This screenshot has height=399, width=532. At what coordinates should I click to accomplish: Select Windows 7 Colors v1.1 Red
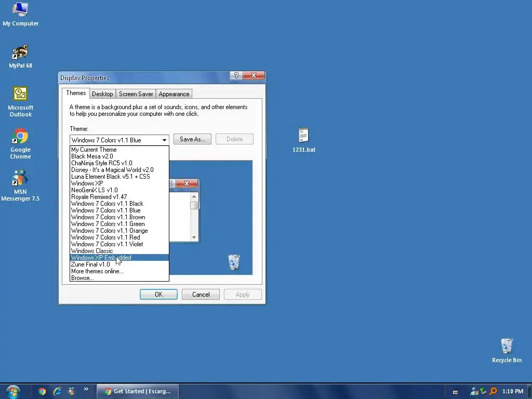pyautogui.click(x=119, y=237)
